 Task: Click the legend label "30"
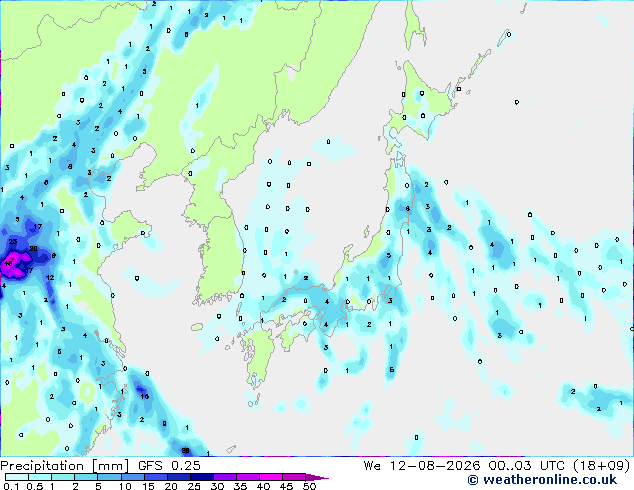(x=218, y=486)
